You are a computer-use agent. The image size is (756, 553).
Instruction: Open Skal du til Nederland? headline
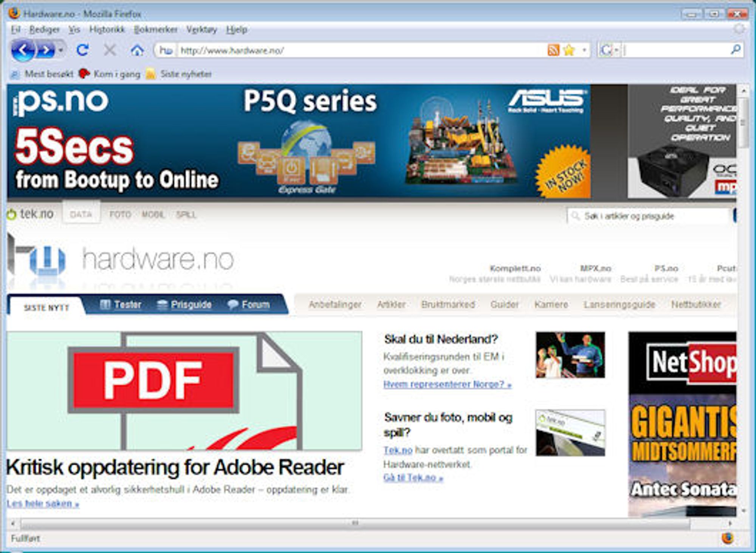(x=441, y=339)
